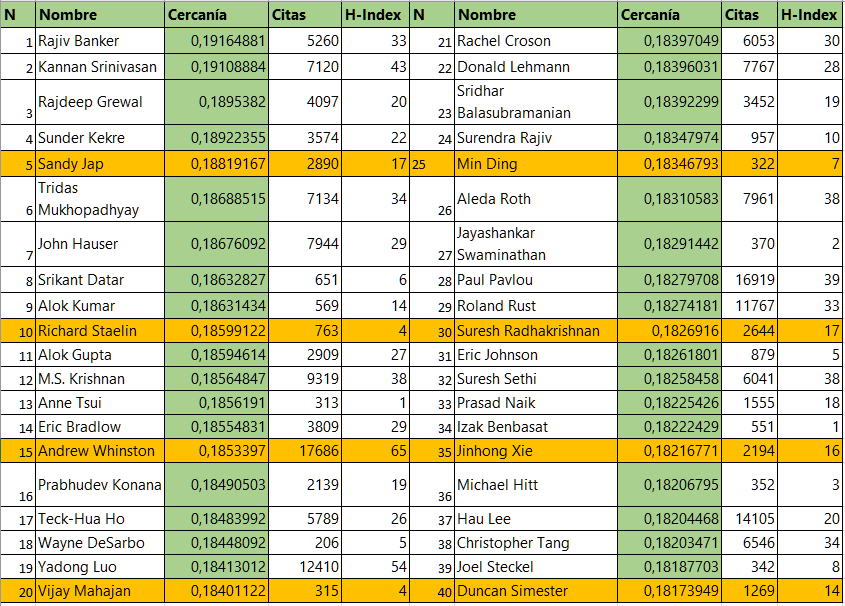The width and height of the screenshot is (845, 606).
Task: Click the Tridas Mukhopadhyay name cell
Action: click(x=100, y=199)
